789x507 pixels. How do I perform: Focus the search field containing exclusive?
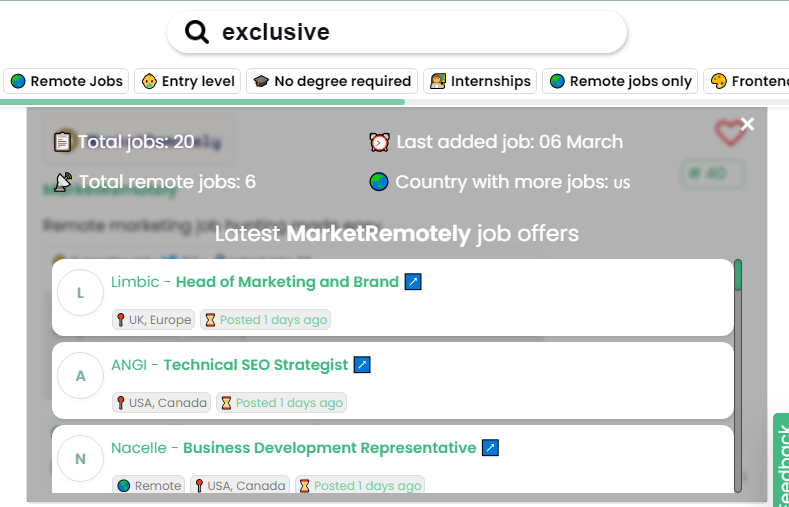coord(420,33)
